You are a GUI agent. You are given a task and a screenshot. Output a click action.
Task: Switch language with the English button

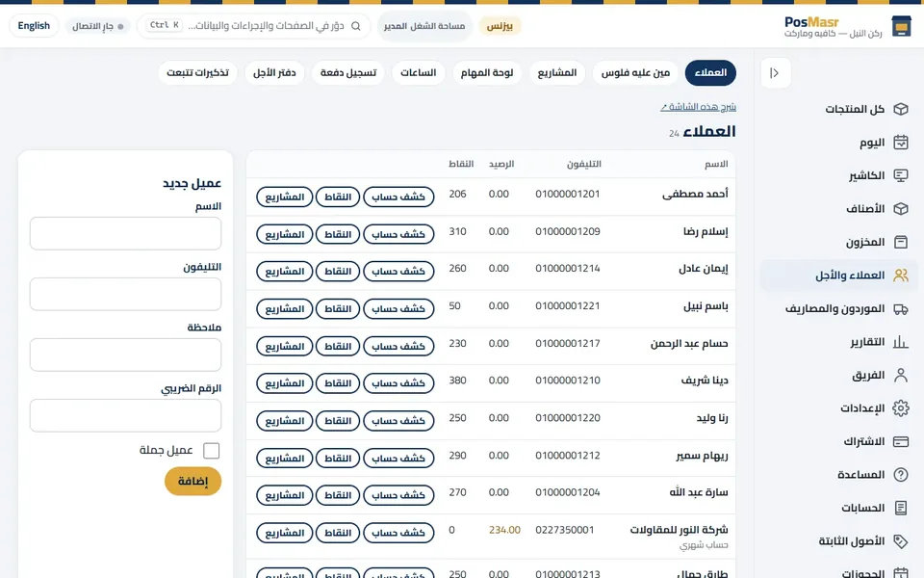[34, 26]
